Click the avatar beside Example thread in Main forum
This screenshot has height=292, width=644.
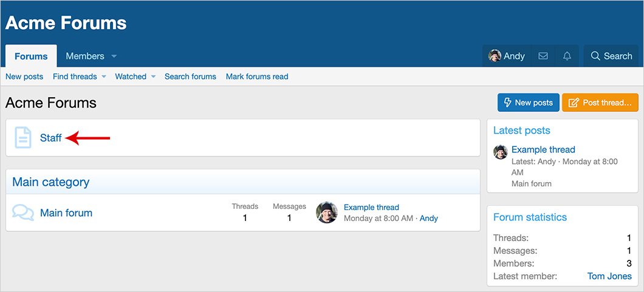[326, 212]
